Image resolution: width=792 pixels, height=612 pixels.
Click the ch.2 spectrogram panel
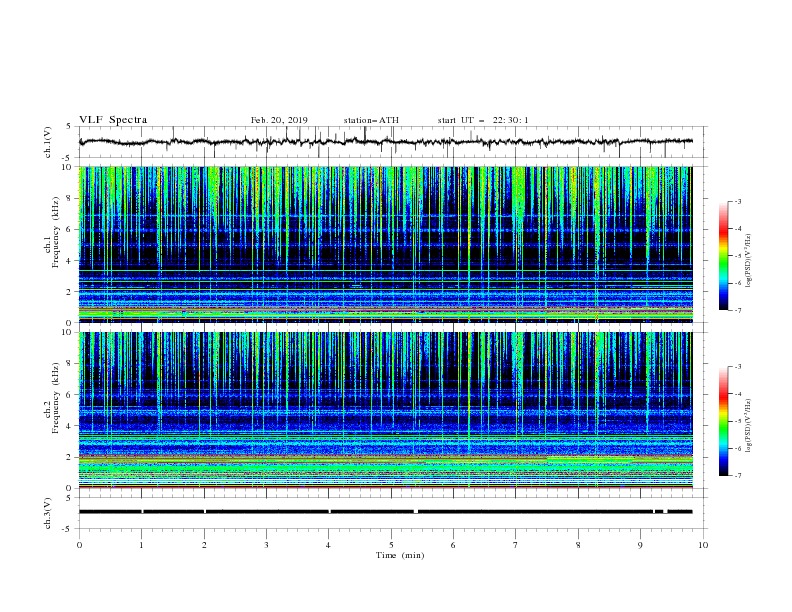[x=386, y=410]
